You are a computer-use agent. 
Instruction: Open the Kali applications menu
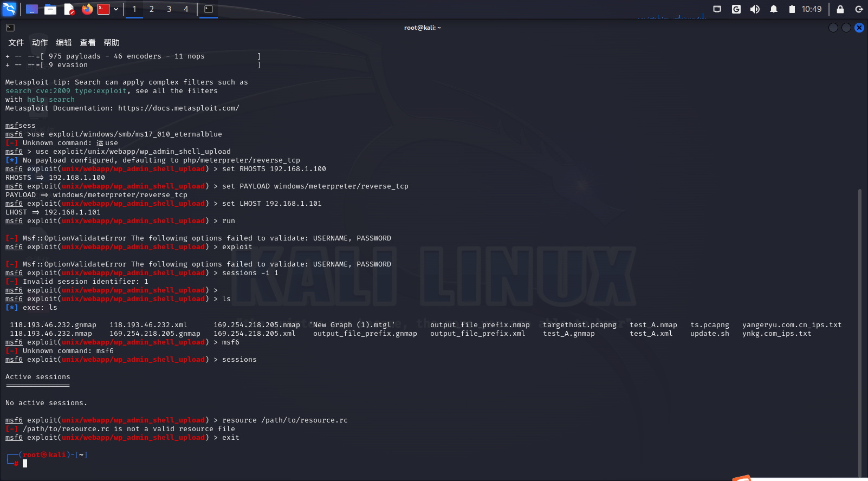coord(9,9)
